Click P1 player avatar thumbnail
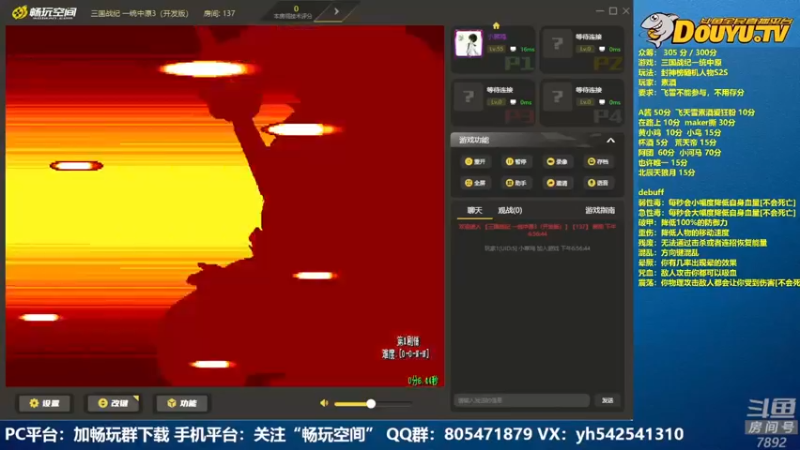This screenshot has width=800, height=450. (468, 44)
